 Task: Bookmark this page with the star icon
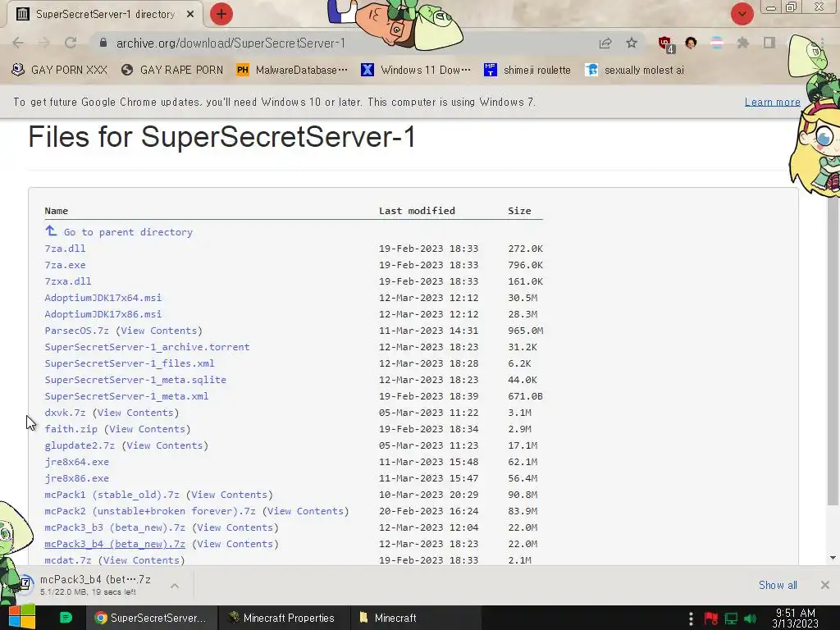pyautogui.click(x=632, y=43)
